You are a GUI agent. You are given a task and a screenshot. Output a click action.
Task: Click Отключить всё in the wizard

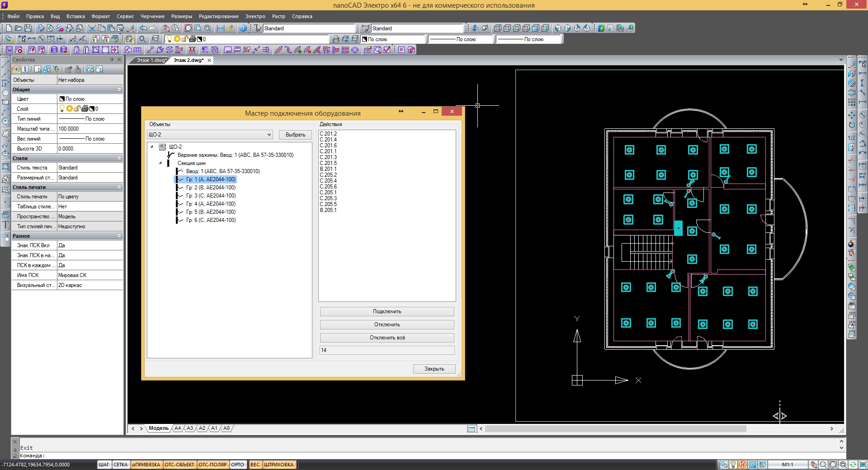click(x=387, y=338)
